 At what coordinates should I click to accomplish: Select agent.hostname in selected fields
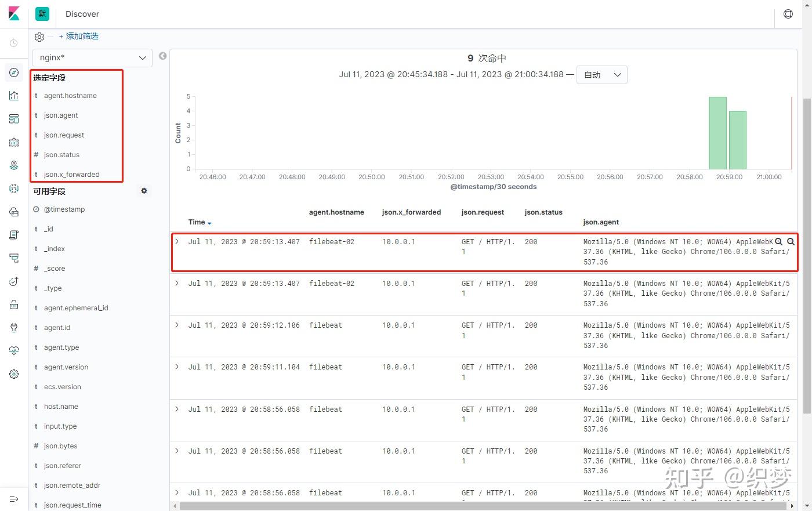pos(70,96)
